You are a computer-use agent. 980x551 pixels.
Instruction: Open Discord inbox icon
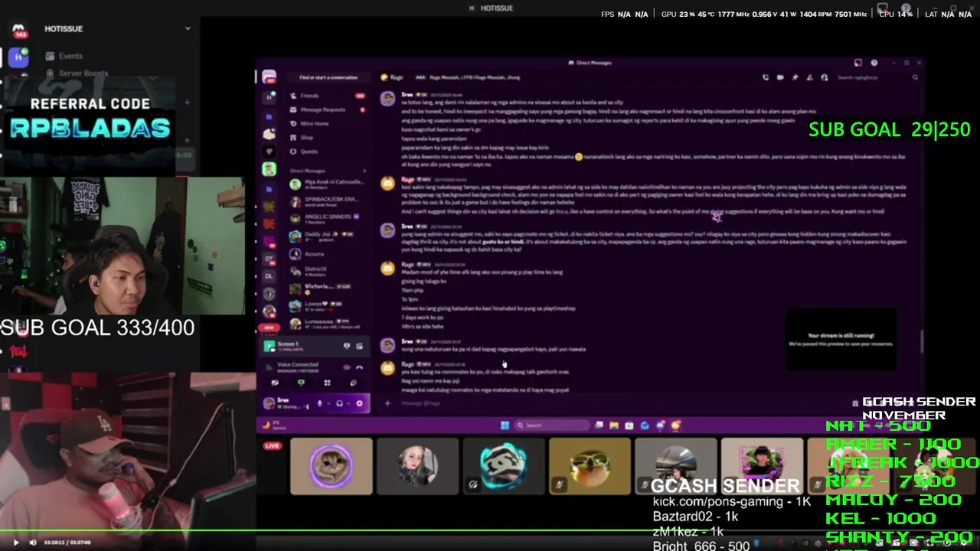tap(858, 63)
